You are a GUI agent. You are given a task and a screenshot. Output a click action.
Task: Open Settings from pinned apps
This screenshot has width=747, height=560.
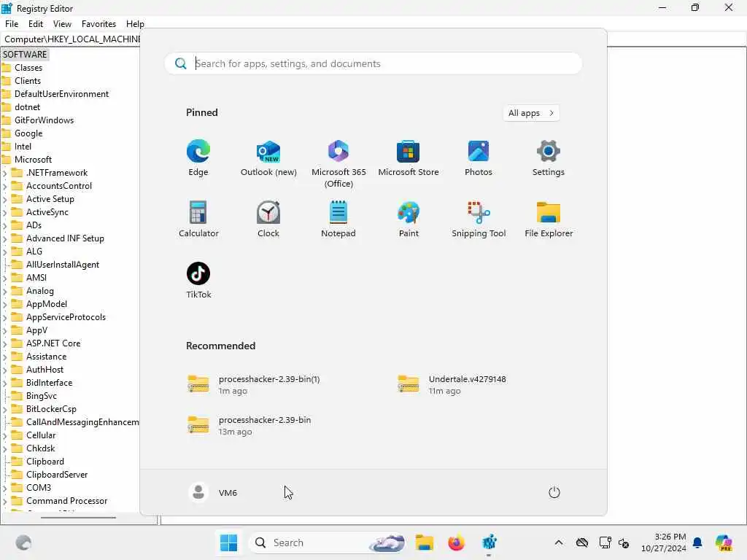(549, 157)
